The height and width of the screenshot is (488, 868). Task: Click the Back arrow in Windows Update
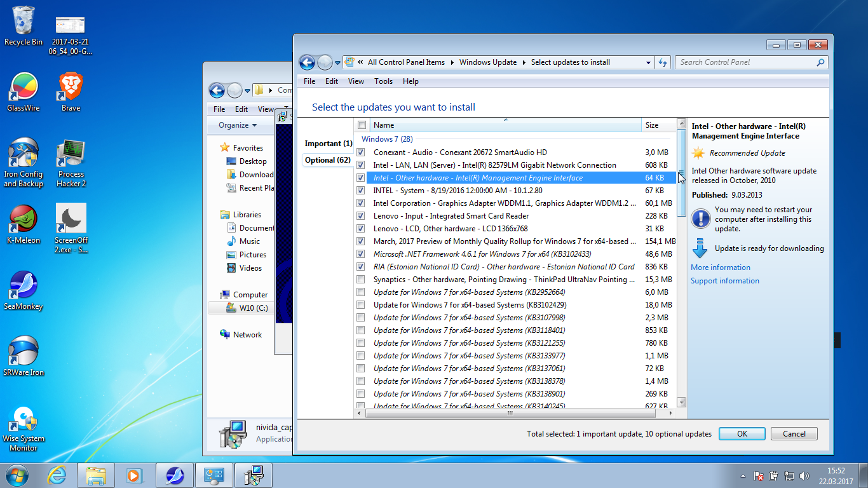[308, 62]
